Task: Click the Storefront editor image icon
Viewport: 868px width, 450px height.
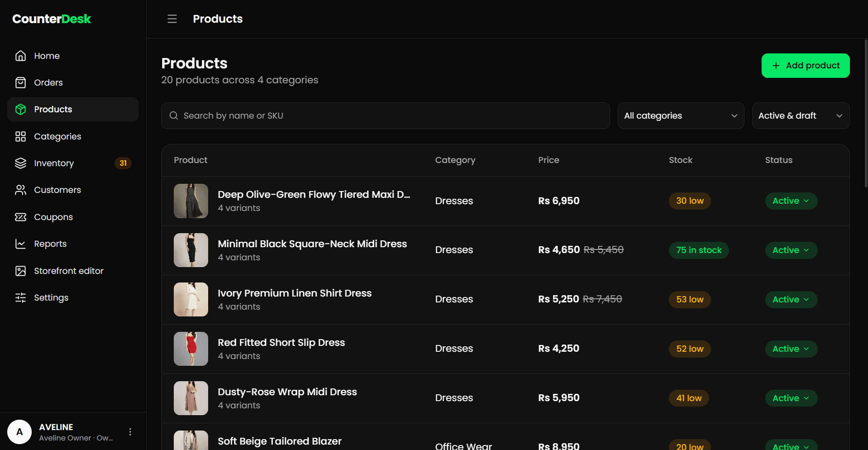Action: click(20, 271)
